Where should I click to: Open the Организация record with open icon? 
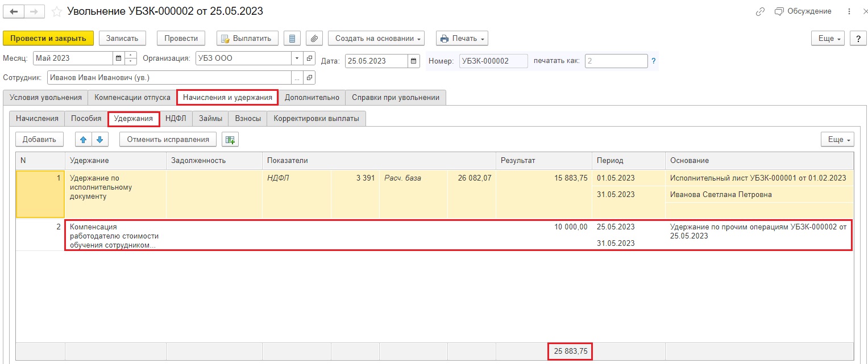309,58
